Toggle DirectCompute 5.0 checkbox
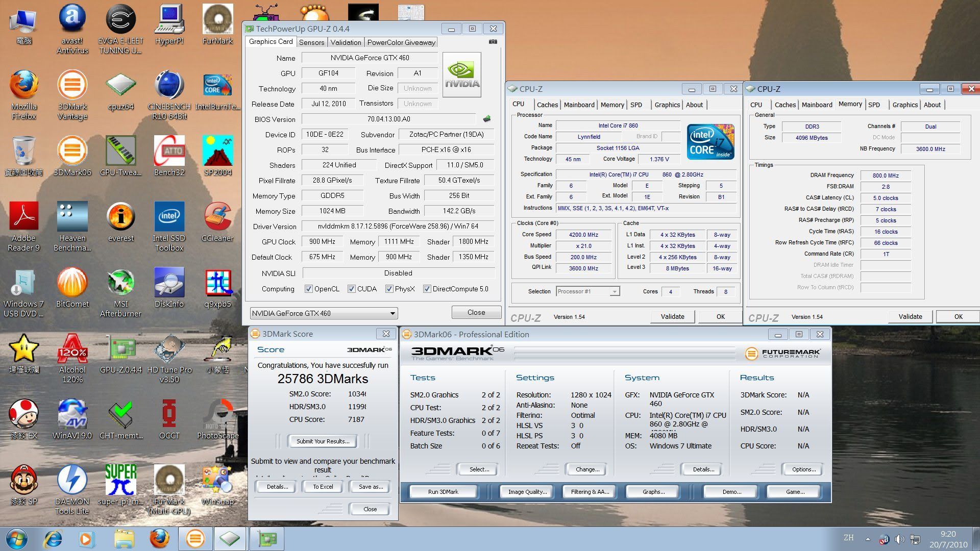The image size is (980, 551). point(427,289)
